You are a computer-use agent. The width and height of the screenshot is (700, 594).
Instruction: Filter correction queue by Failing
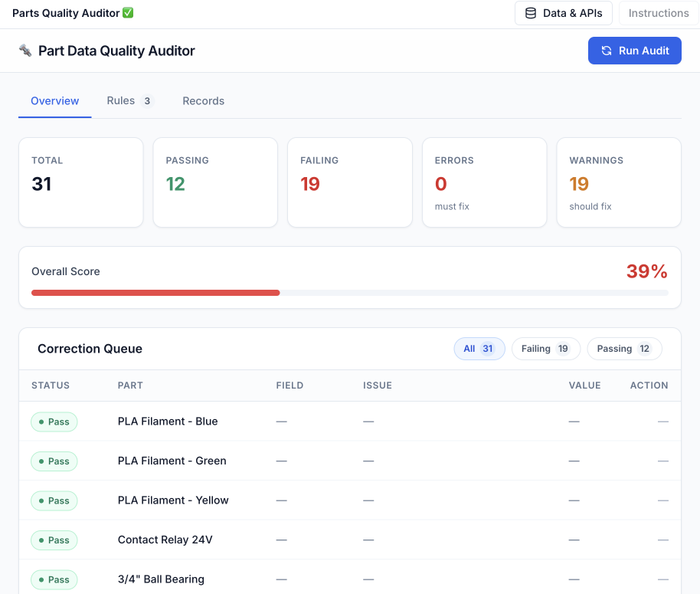545,349
